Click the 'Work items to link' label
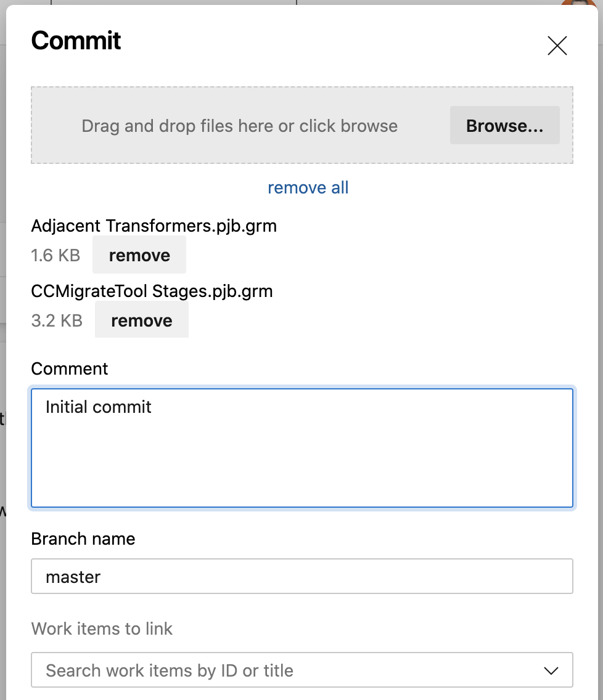Screen dimensions: 603x700 pos(102,629)
